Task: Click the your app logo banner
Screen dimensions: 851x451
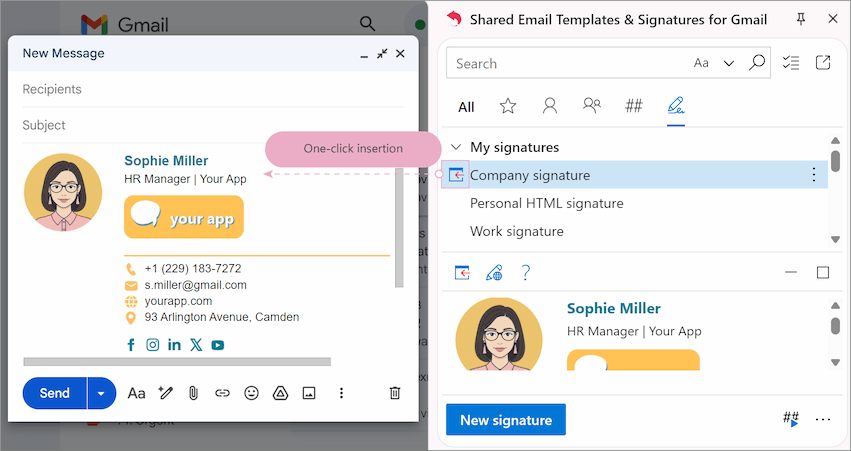Action: click(x=184, y=217)
